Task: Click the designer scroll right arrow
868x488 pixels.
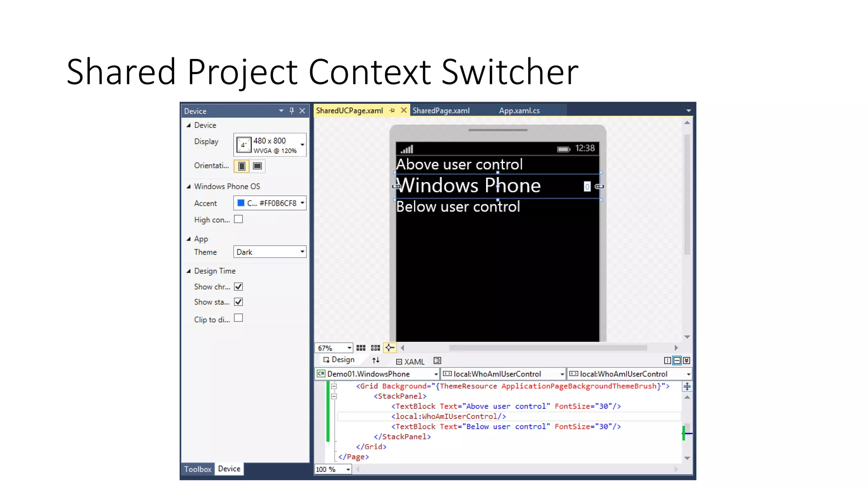Action: [x=676, y=348]
